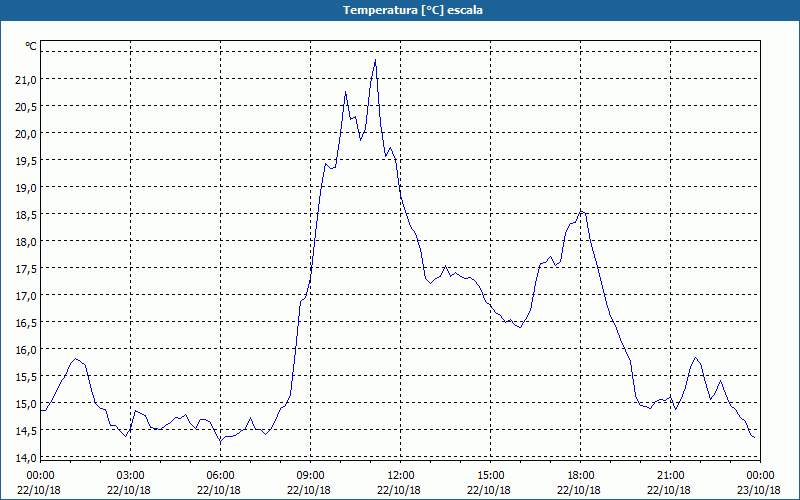800x500 pixels.
Task: Click the 03:00 time axis label
Action: pos(131,475)
